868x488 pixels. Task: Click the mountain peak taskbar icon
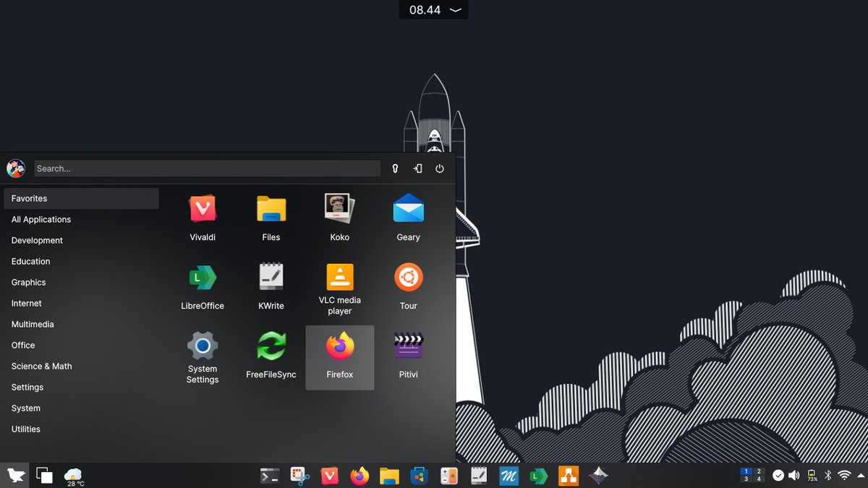click(597, 476)
